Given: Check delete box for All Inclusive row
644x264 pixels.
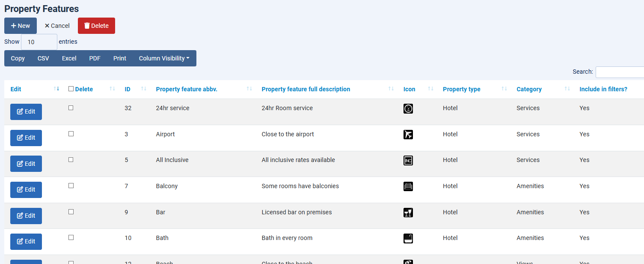Looking at the screenshot, I should click(x=71, y=159).
